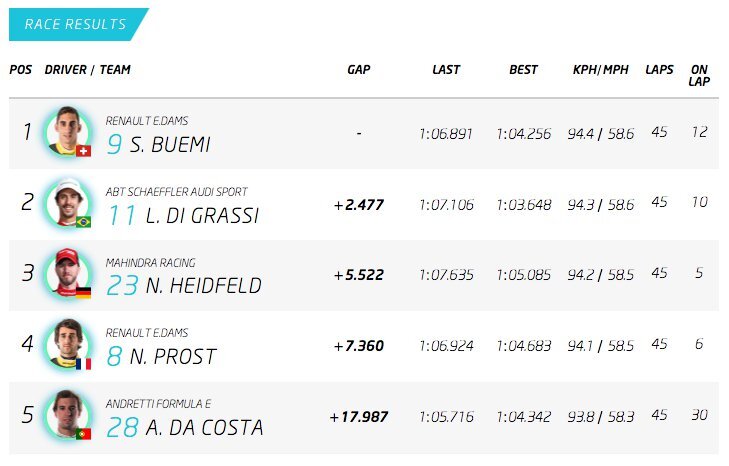
Task: Open the L. DI GRASSI driver link
Action: coord(198,216)
